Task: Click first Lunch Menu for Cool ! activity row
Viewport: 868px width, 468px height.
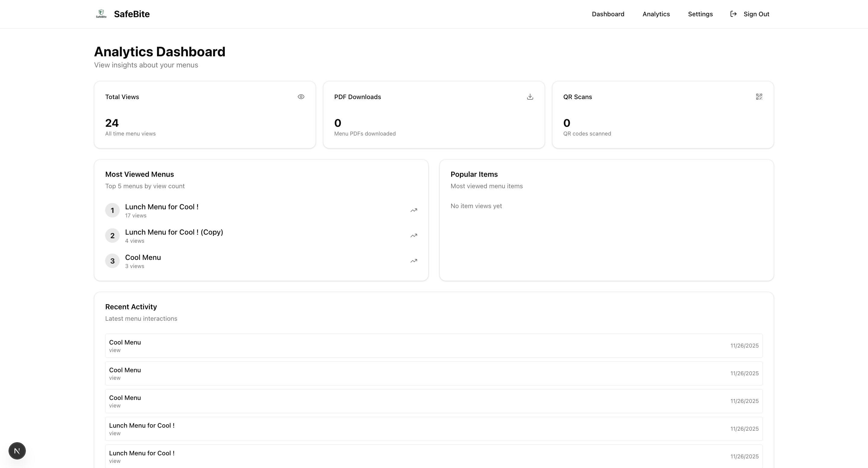Action: 433,429
